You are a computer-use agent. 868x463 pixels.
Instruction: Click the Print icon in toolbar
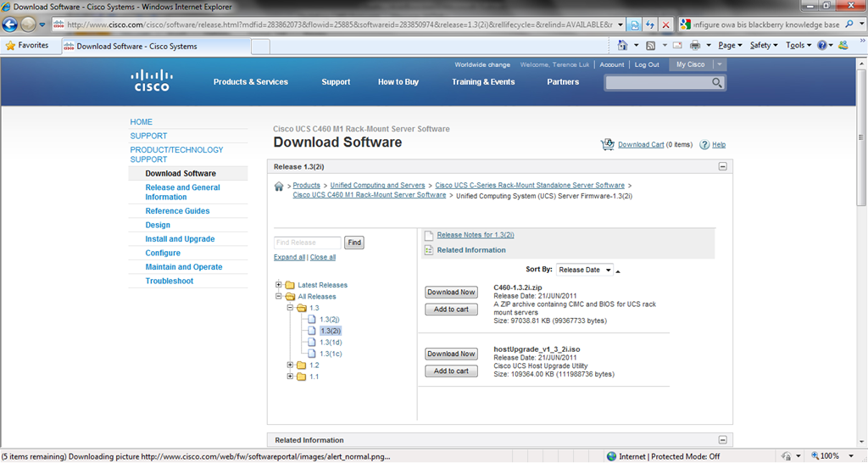click(x=695, y=46)
